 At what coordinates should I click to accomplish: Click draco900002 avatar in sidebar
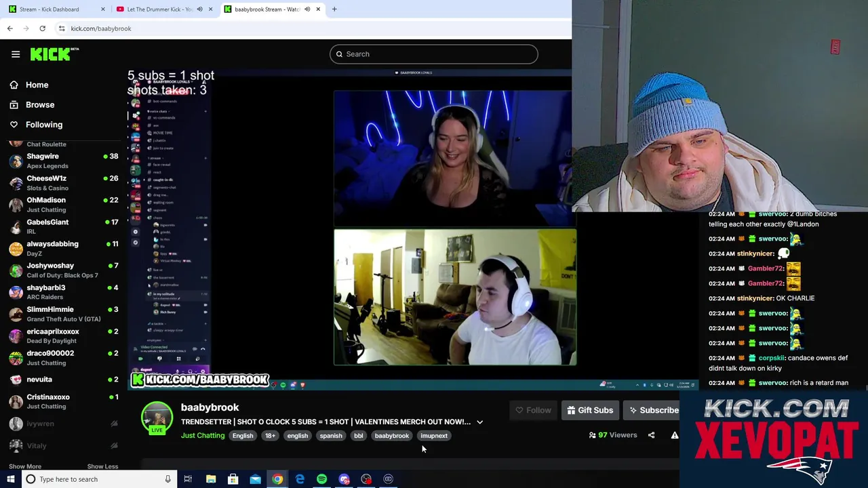pos(16,358)
